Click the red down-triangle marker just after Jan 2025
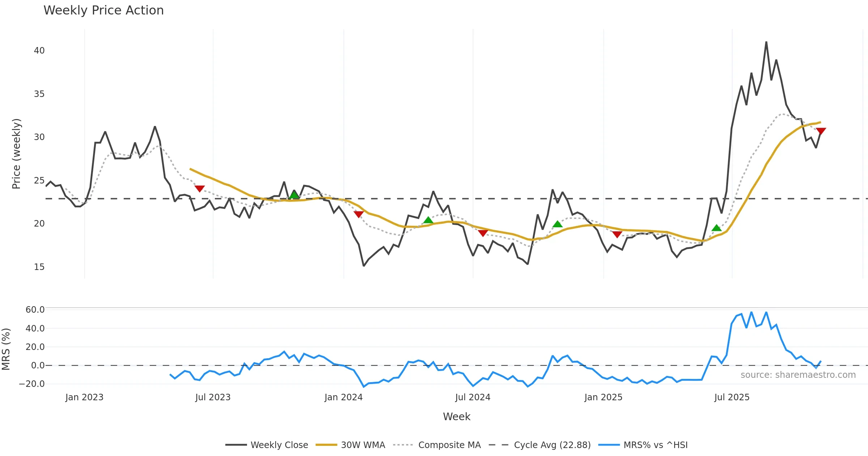The width and height of the screenshot is (868, 456). (617, 235)
